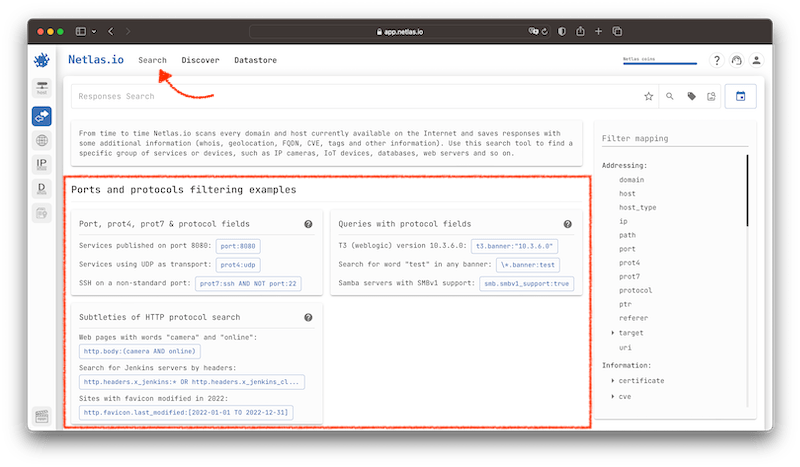
Task: Open the Host tool in the sidebar
Action: 42,88
